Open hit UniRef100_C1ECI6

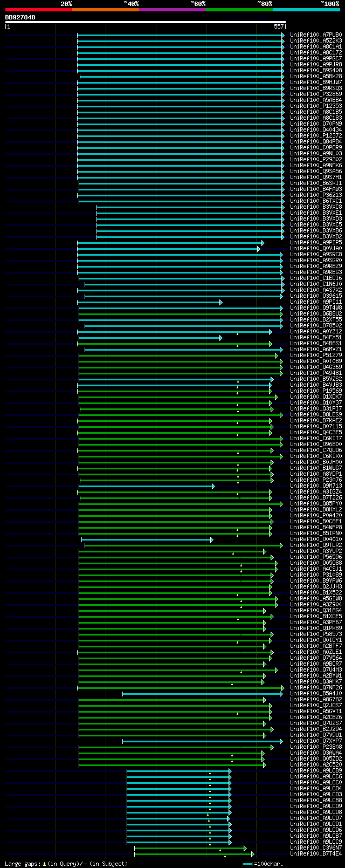[x=316, y=278]
